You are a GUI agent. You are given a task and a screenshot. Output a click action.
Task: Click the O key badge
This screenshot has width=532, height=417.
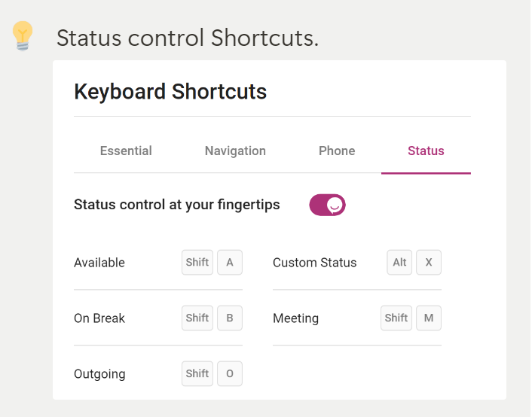(230, 373)
